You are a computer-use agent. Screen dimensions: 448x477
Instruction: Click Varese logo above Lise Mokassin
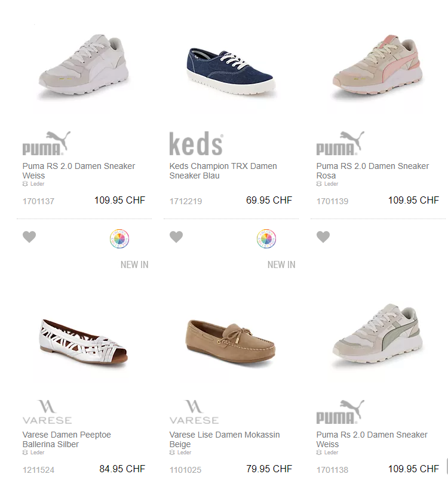[x=194, y=412]
